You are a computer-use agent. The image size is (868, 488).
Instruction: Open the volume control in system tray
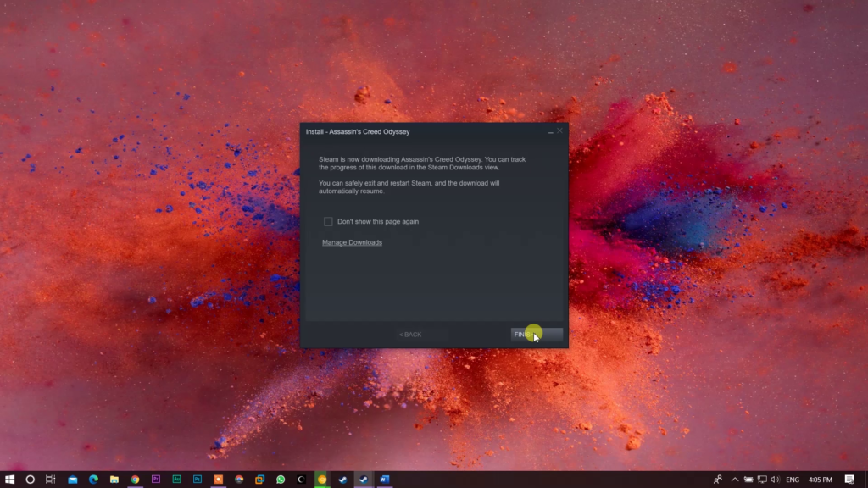click(775, 480)
